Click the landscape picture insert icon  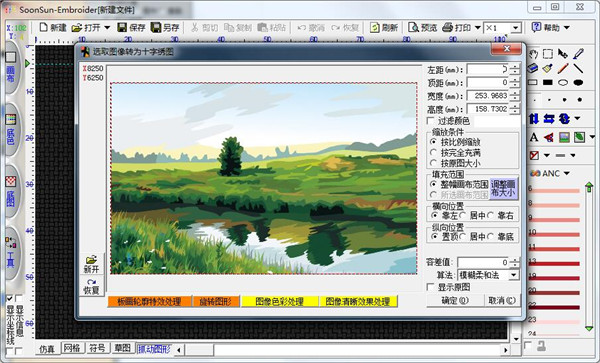pos(564,137)
